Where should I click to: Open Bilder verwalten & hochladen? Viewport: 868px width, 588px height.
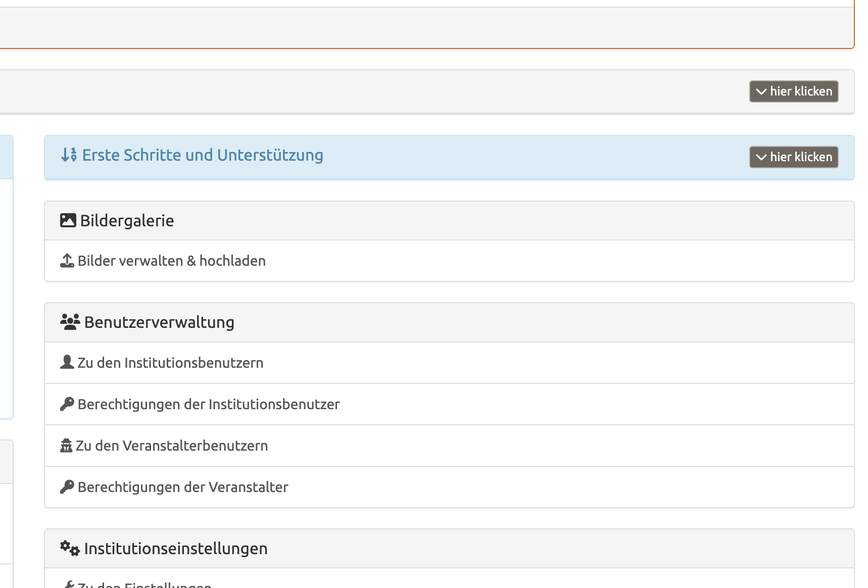click(x=172, y=261)
